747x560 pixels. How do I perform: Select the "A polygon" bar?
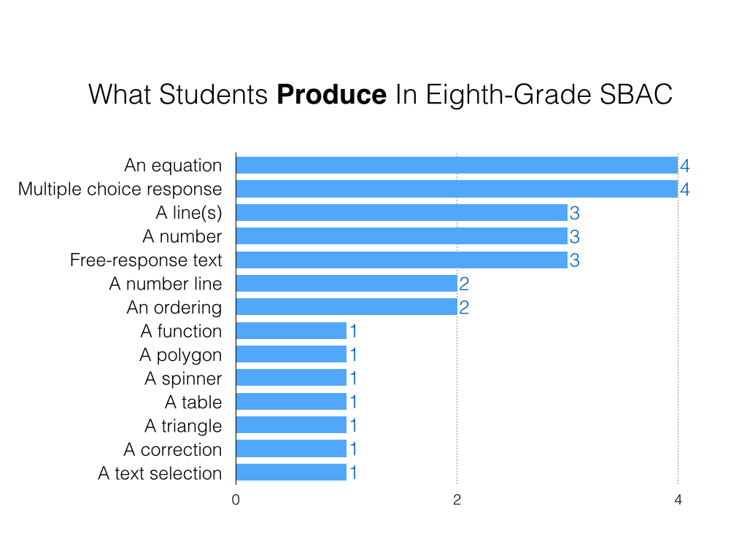tap(291, 354)
